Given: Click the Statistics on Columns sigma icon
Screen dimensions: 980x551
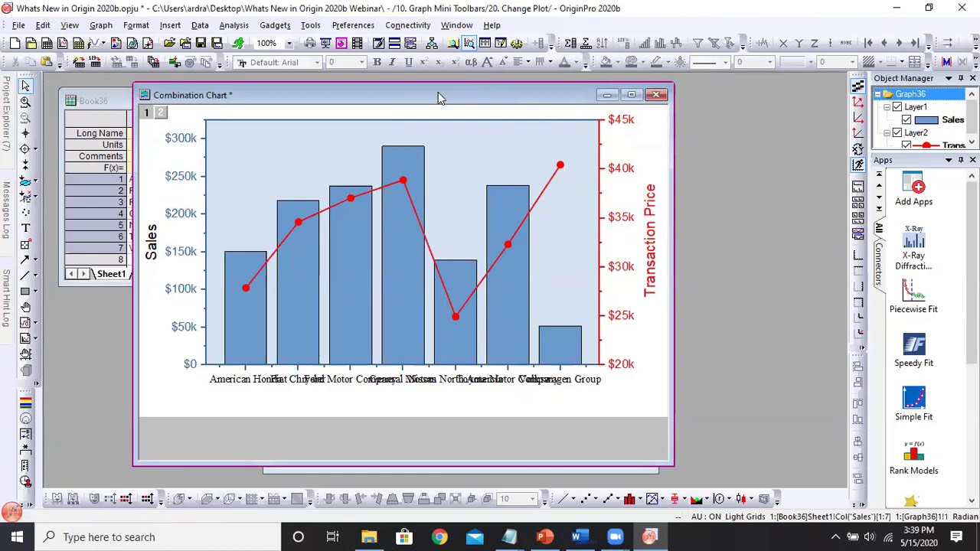Looking at the screenshot, I should pyautogui.click(x=570, y=43).
